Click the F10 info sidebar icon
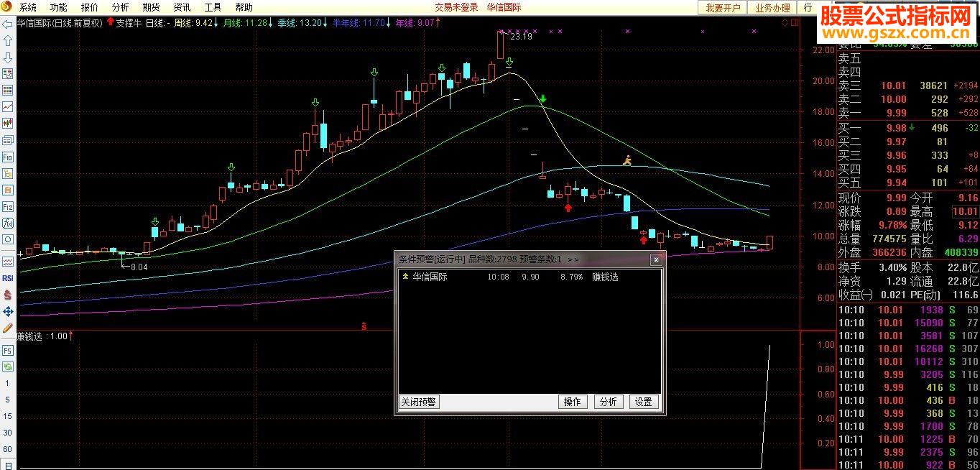Screen dimensions: 980x470 (x=8, y=157)
